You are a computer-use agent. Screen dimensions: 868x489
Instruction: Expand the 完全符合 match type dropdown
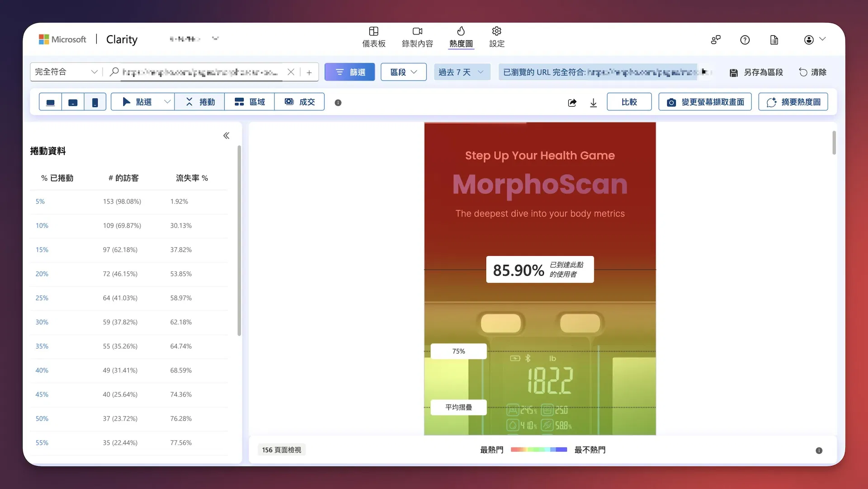pos(66,72)
